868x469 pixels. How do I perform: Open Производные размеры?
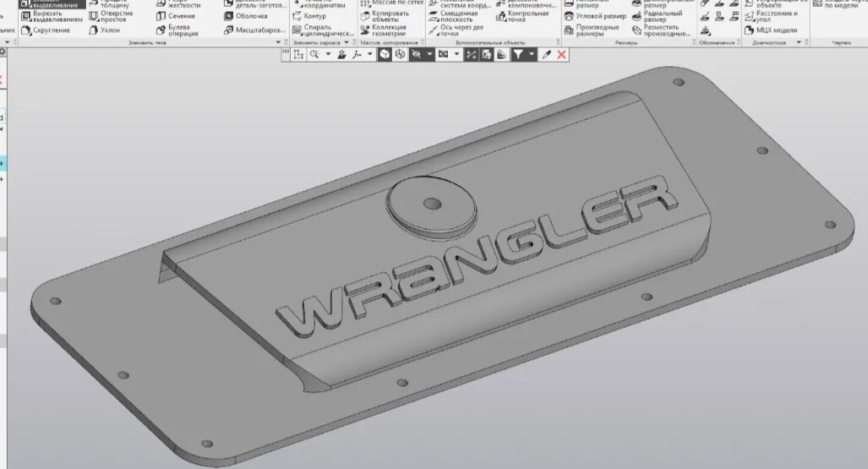(592, 30)
